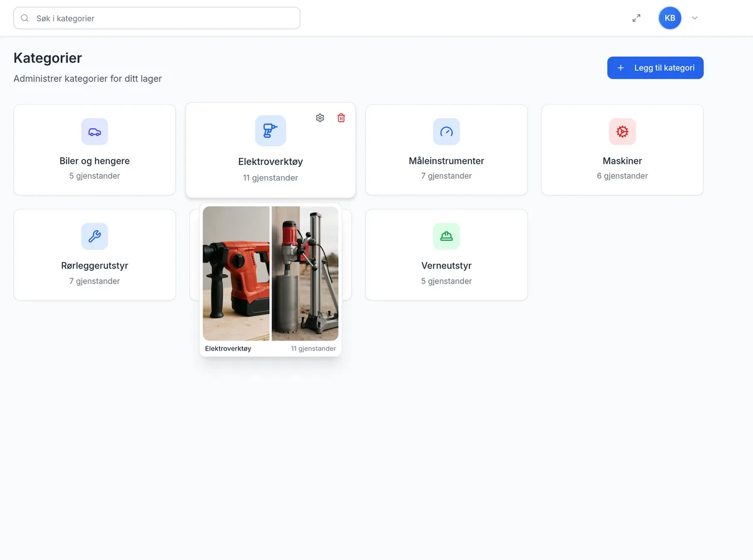Select the Maskiner category title
The height and width of the screenshot is (560, 753).
[x=622, y=161]
